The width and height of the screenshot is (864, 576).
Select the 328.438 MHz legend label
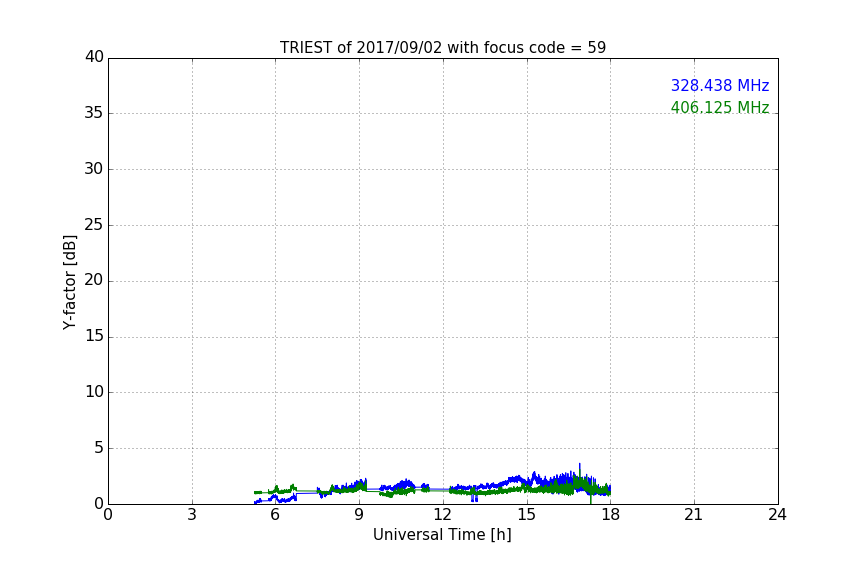[x=720, y=85]
